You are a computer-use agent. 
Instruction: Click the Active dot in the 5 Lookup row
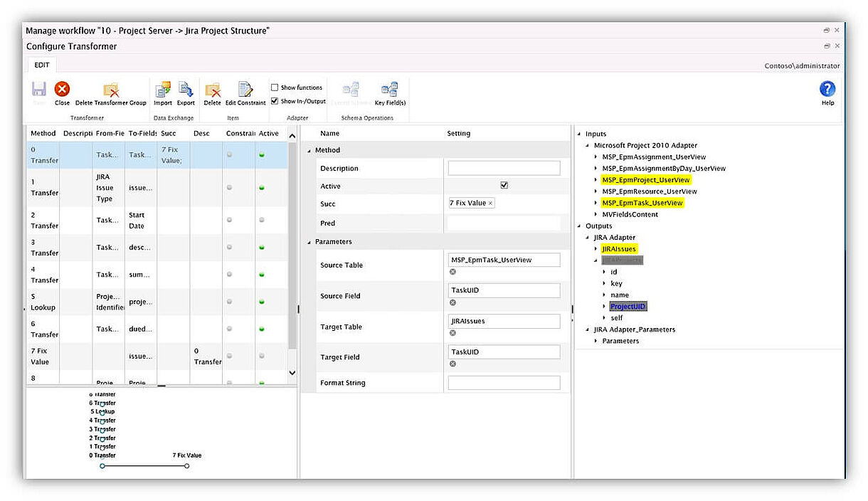(x=263, y=302)
